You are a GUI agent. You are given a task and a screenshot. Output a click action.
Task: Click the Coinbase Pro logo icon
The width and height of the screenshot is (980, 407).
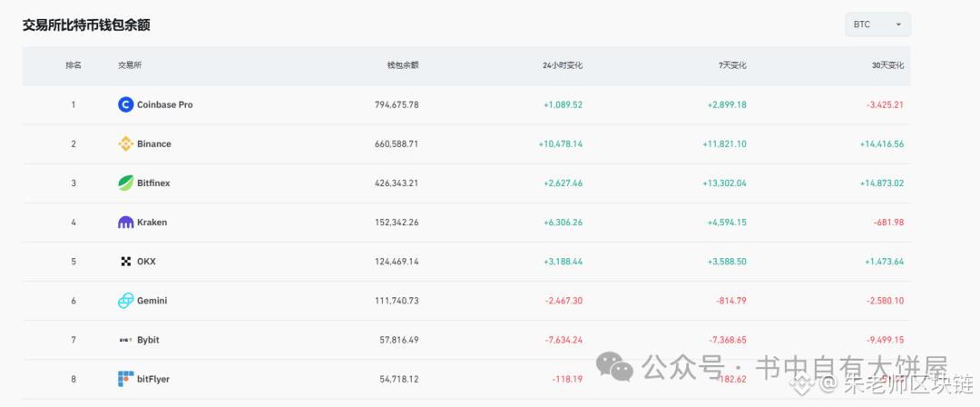point(126,104)
